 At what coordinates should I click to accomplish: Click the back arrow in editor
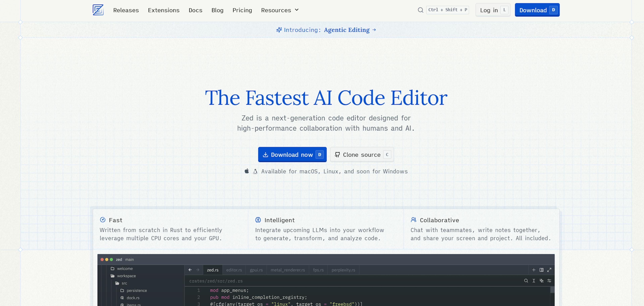click(x=190, y=270)
